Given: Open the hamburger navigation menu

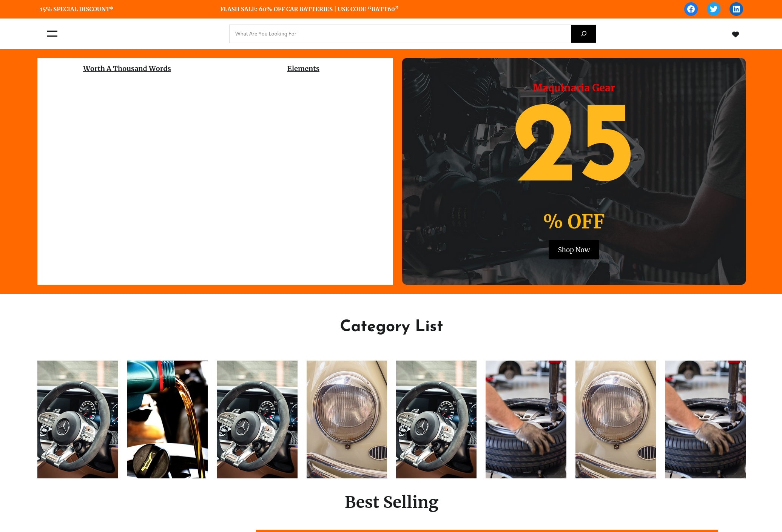Looking at the screenshot, I should click(52, 34).
